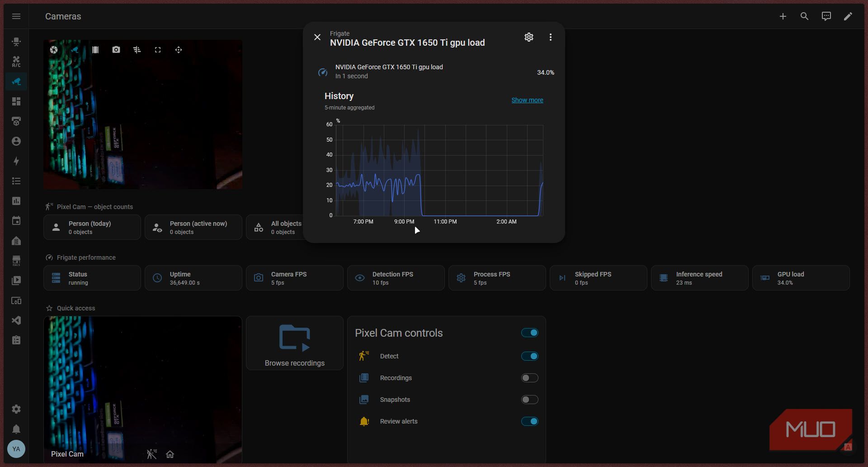Select the live camera icon on camera toolbar

pos(75,50)
